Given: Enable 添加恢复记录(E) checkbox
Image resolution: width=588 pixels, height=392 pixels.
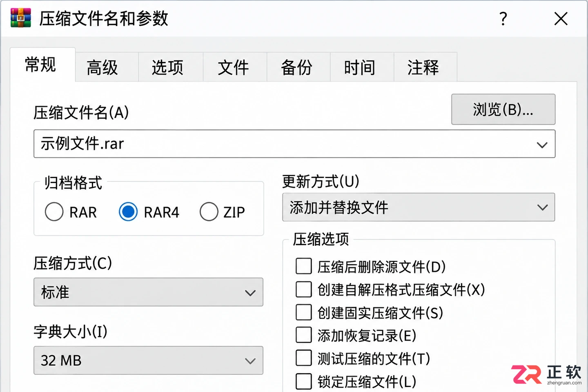Looking at the screenshot, I should [x=304, y=335].
